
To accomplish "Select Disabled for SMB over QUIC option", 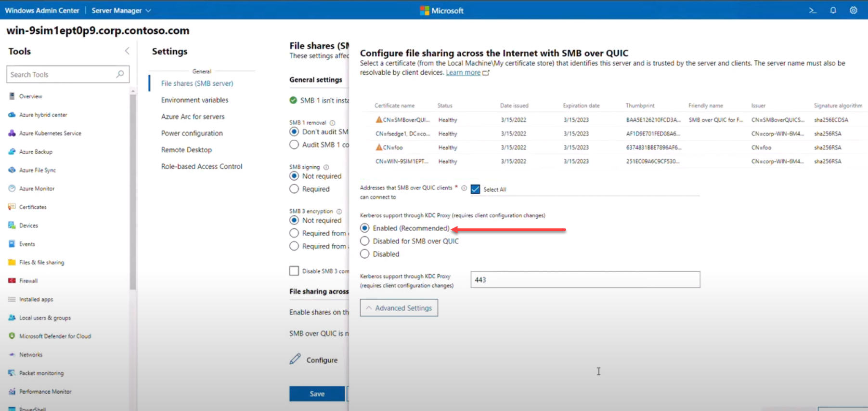I will (365, 241).
